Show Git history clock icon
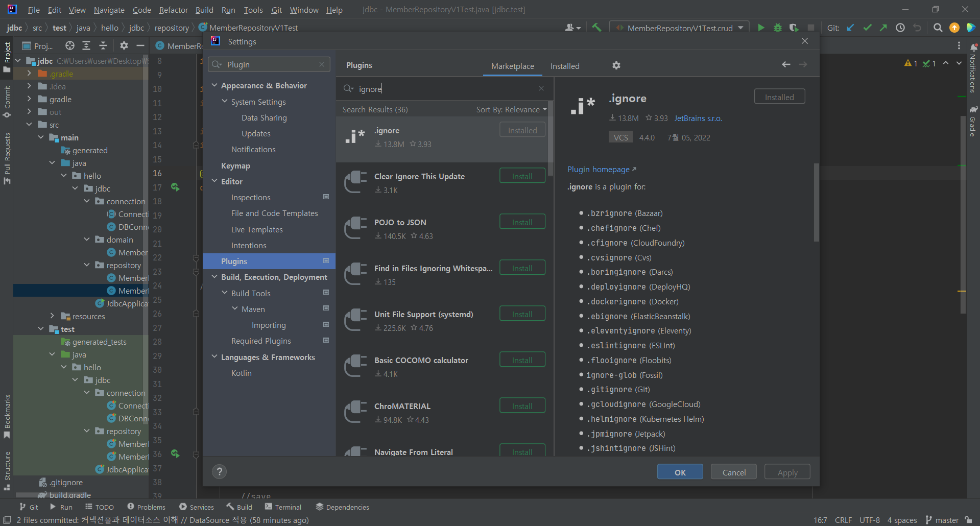The width and height of the screenshot is (980, 526). 900,28
